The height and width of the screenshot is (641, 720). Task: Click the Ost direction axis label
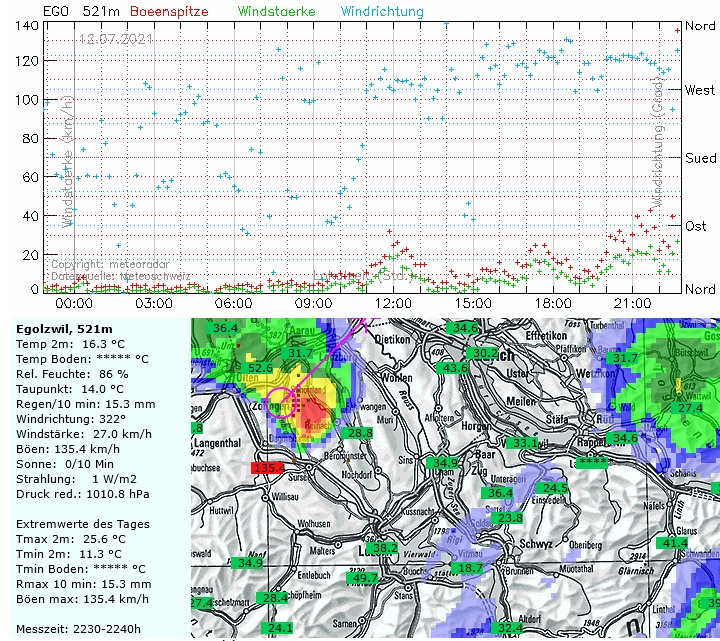point(696,226)
